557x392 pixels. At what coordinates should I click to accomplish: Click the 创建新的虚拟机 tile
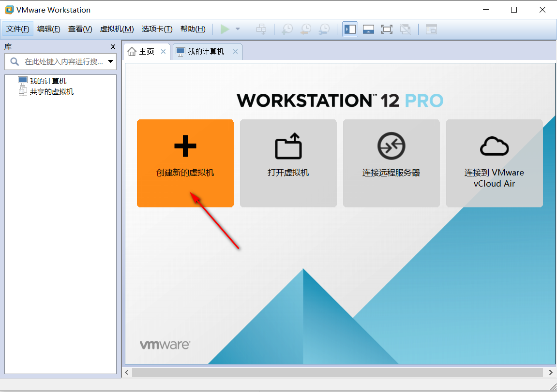click(185, 163)
